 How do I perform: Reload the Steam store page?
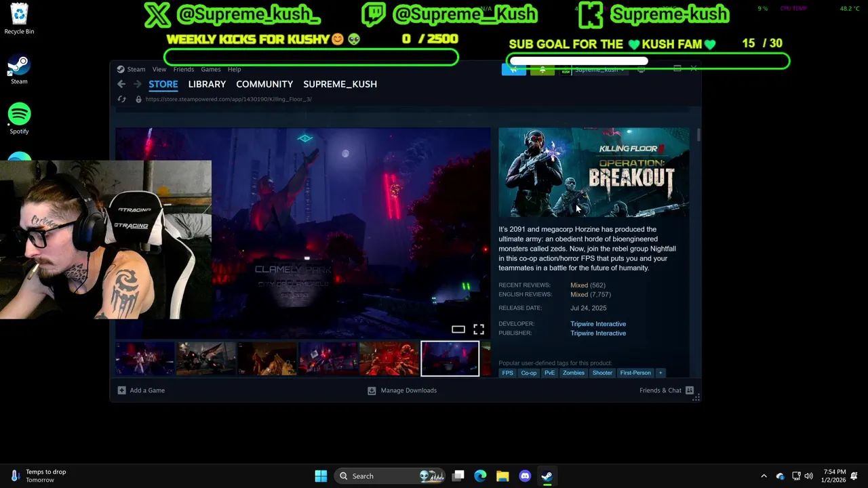(x=122, y=99)
